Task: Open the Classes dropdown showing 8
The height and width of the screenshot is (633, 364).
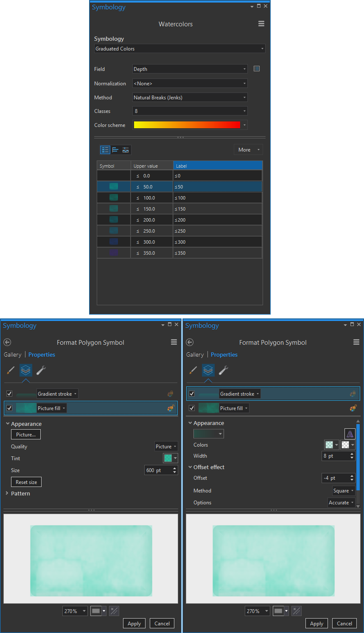Action: pos(190,111)
